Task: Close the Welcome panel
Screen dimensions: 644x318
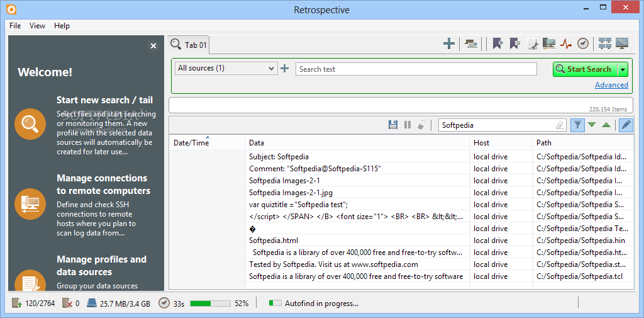Action: (153, 46)
